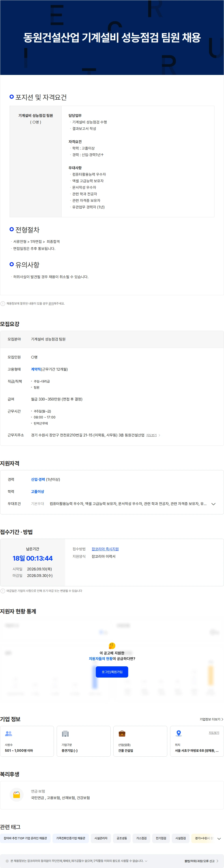The width and height of the screenshot is (224, 868).
Task: Click the 시작일 2026.09.10(목) date
Action: 32,569
